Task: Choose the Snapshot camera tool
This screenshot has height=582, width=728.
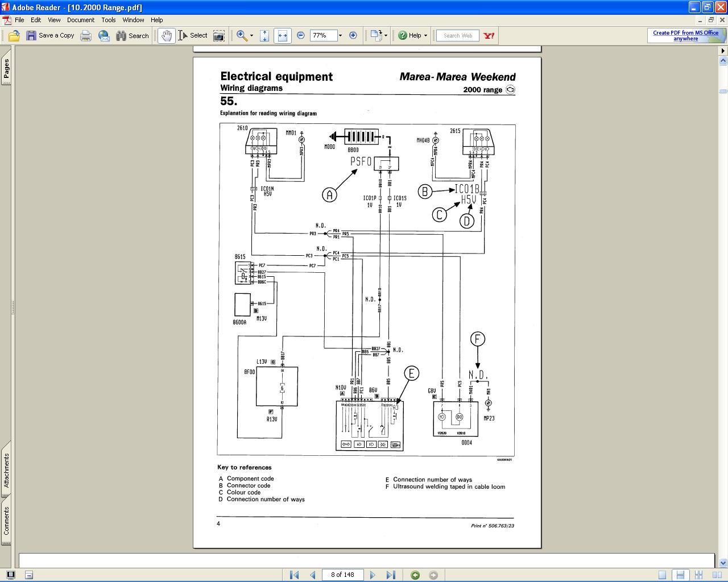Action: pos(218,35)
